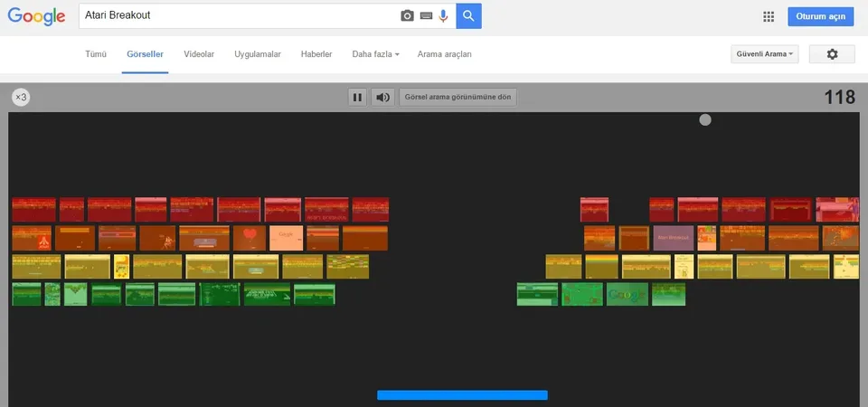Click the pale orange brick showing Google logo

click(287, 238)
